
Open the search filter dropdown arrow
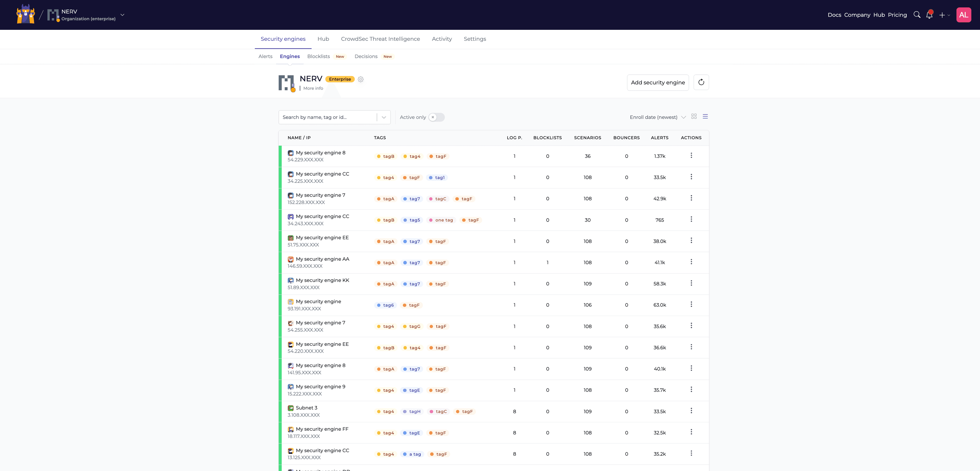[x=384, y=117]
